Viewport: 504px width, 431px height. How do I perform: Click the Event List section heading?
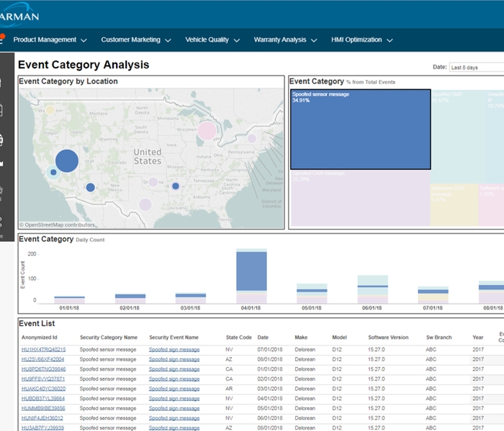37,323
